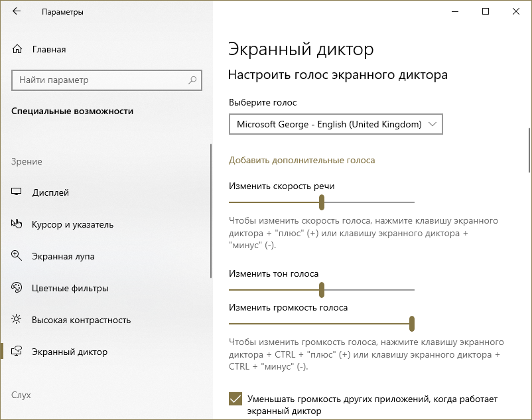Click the Экранный диктор sidebar icon
The height and width of the screenshot is (420, 532).
17,352
